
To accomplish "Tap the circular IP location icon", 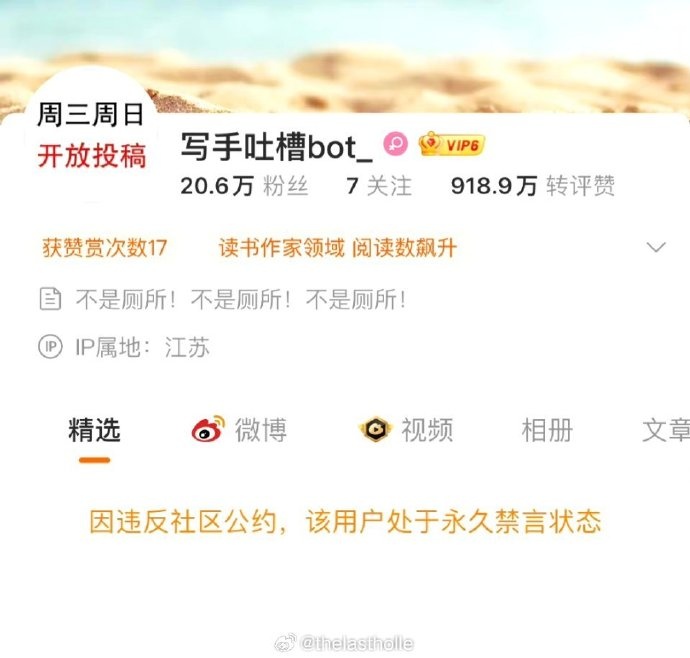I will (50, 347).
